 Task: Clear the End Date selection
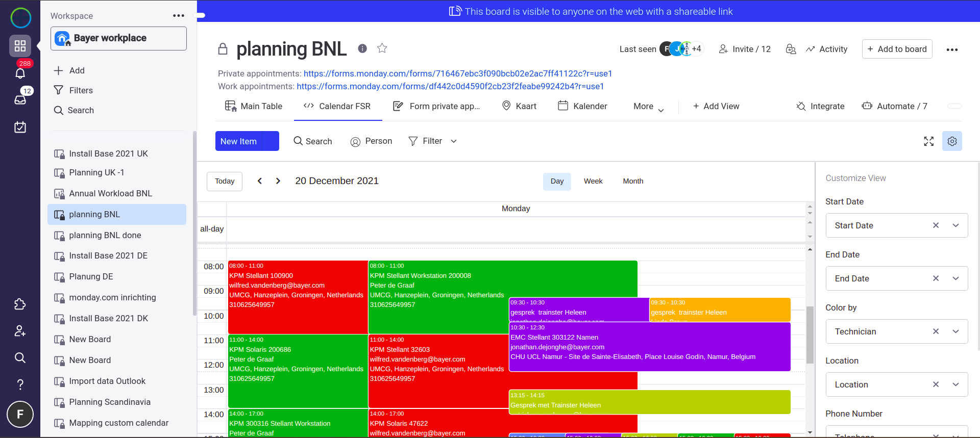(936, 278)
